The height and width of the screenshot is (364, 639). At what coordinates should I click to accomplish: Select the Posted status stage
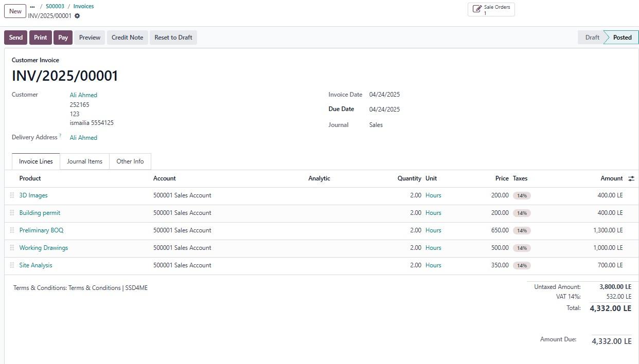tap(622, 38)
